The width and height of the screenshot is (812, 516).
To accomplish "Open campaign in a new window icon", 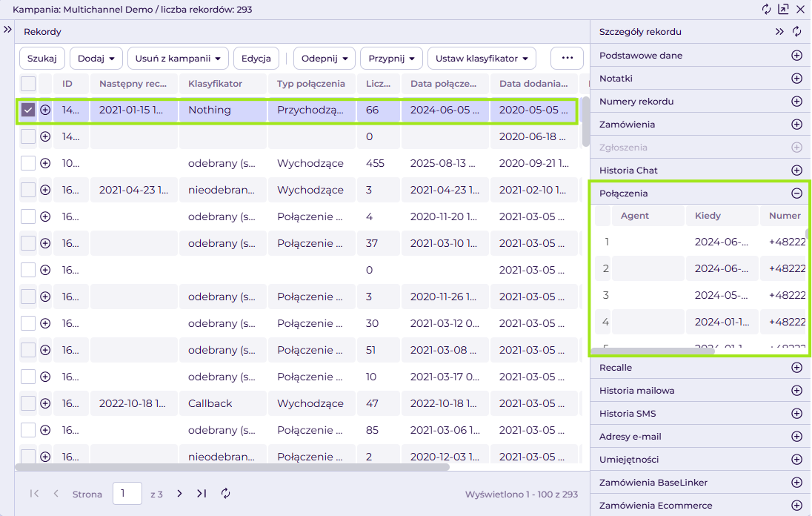I will [x=784, y=10].
